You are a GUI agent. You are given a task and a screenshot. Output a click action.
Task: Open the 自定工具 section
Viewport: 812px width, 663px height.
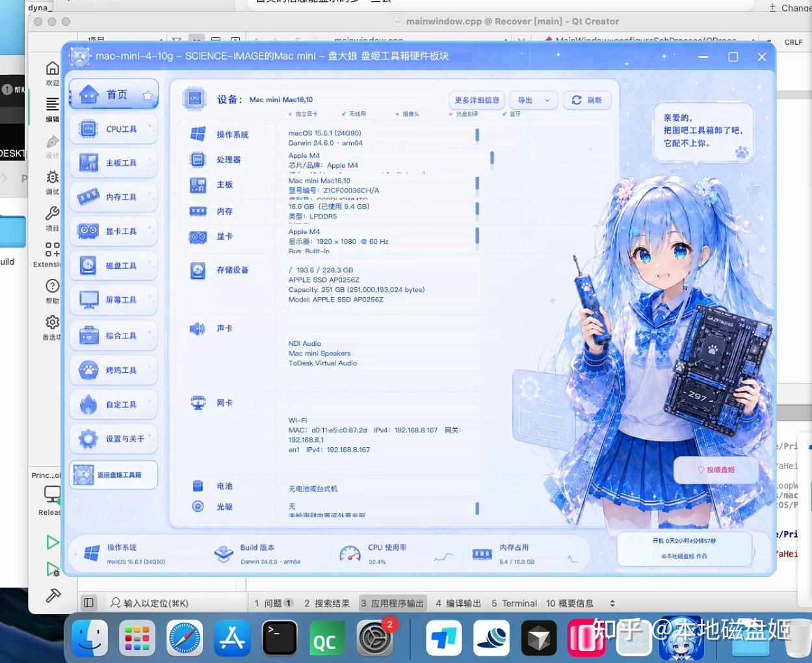point(113,405)
